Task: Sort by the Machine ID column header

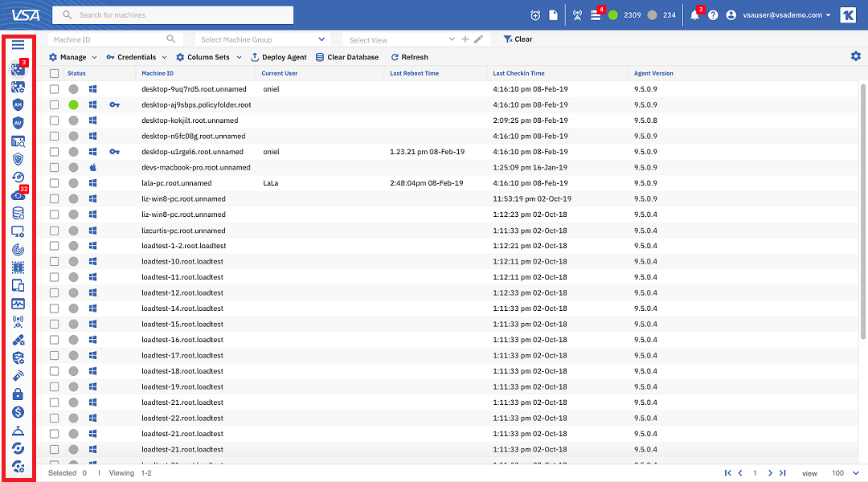Action: [158, 73]
